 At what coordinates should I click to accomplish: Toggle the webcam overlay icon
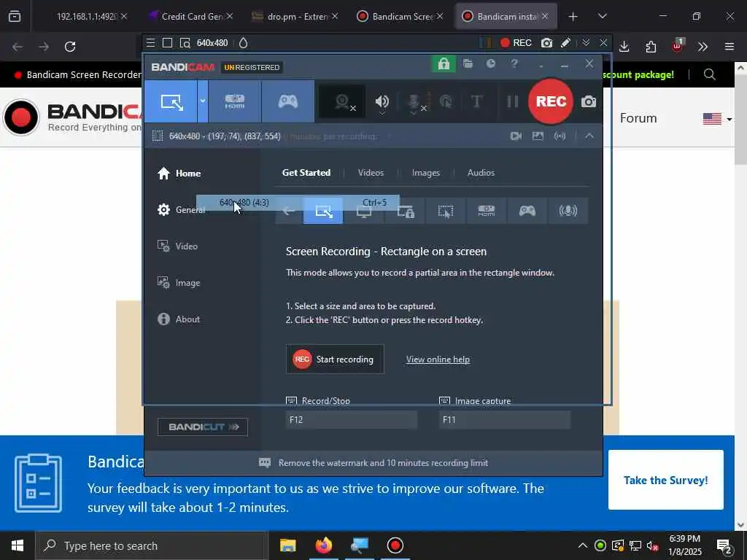342,101
